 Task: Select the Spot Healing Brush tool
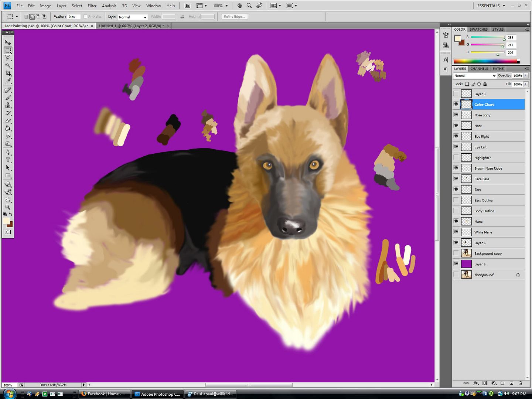[x=8, y=90]
